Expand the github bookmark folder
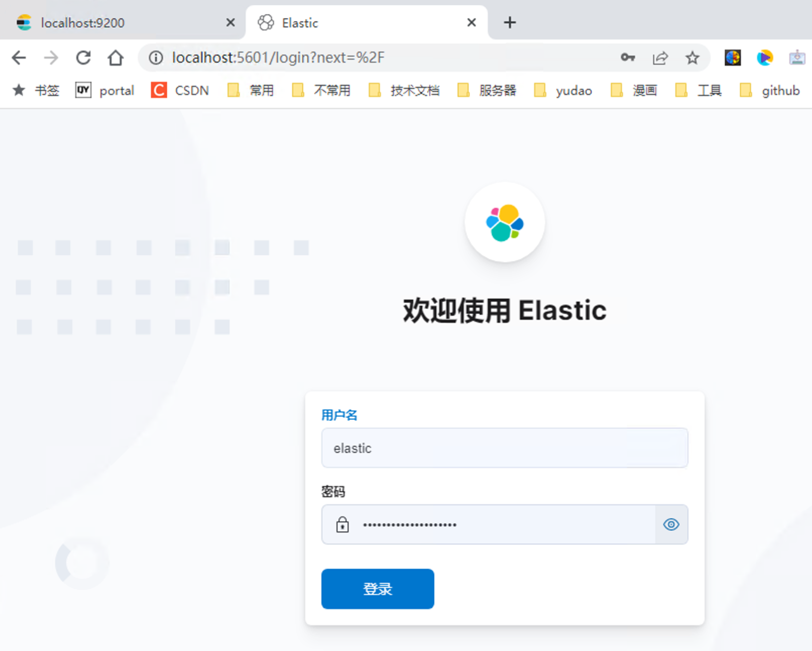This screenshot has width=812, height=651. [769, 91]
